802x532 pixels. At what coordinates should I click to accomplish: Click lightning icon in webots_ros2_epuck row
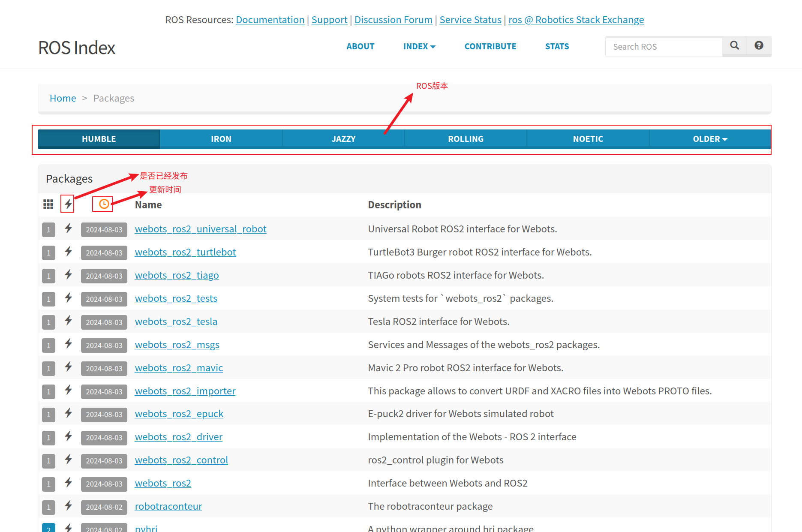tap(68, 413)
